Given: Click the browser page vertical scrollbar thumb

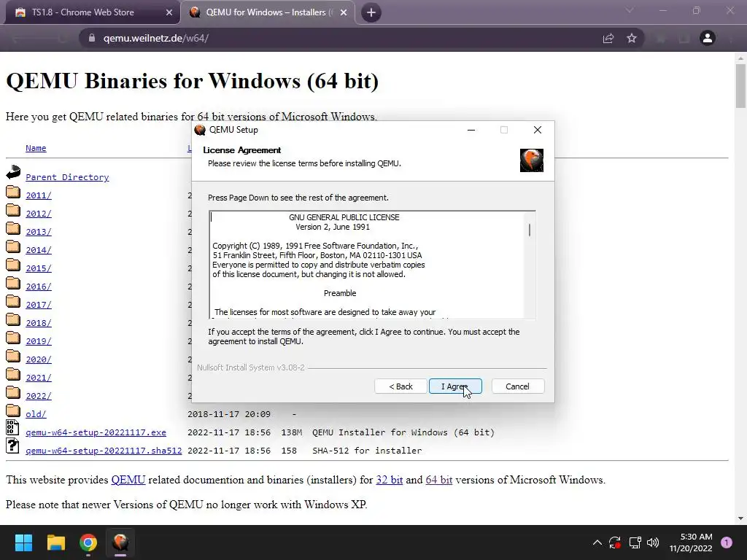Looking at the screenshot, I should click(x=741, y=86).
